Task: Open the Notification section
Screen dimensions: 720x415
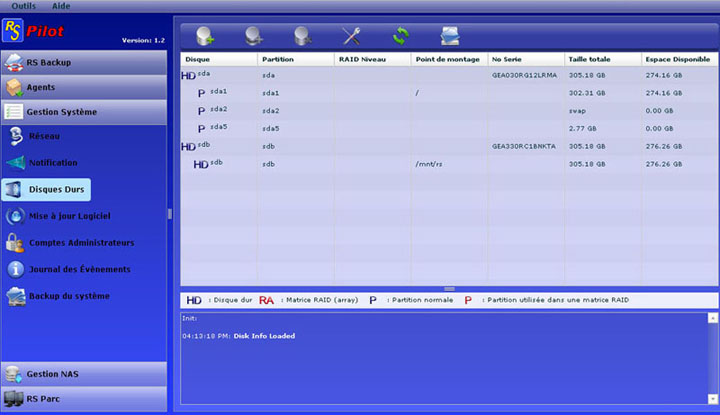Action: pos(52,163)
